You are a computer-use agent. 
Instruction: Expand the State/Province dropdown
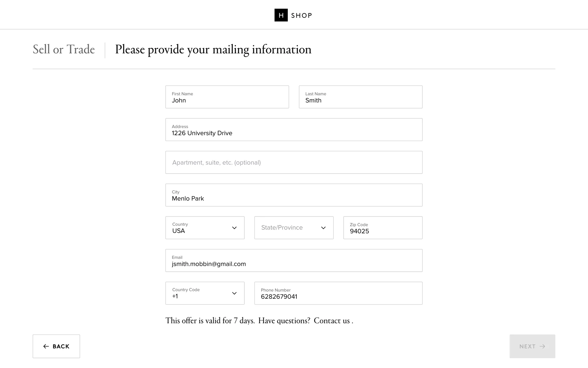coord(288,228)
